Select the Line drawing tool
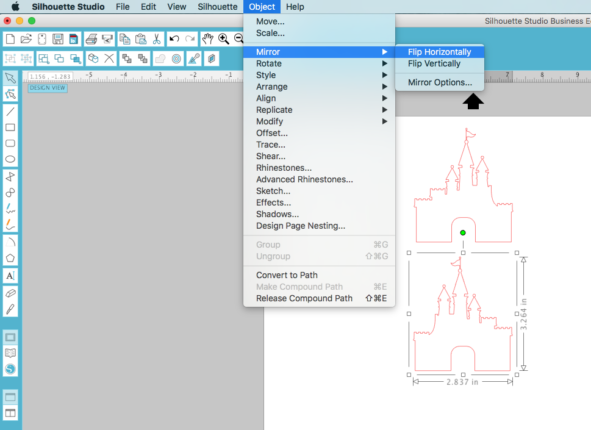This screenshot has height=430, width=591. point(10,112)
